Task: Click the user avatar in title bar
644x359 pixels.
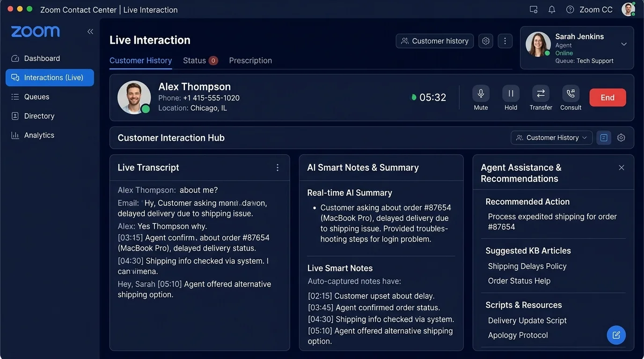Action: (628, 9)
